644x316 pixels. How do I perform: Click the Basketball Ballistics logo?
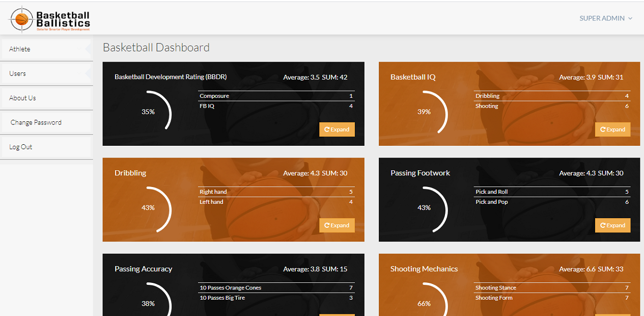coord(50,19)
